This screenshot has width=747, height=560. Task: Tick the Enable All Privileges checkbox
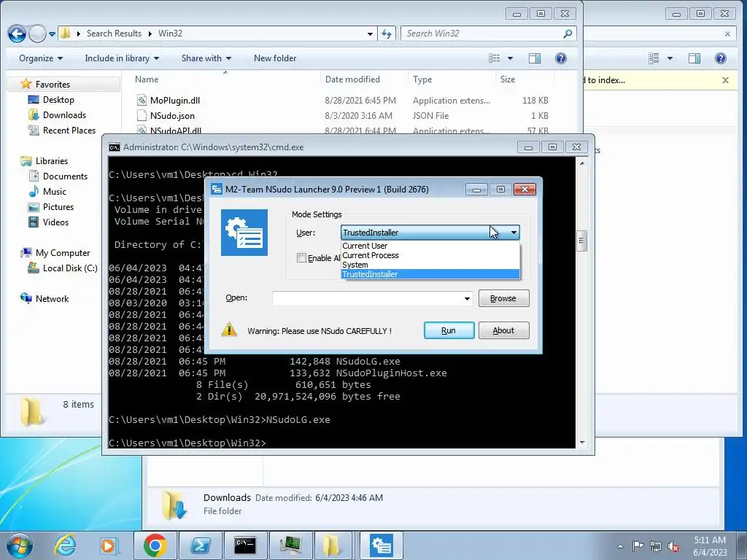click(x=301, y=257)
